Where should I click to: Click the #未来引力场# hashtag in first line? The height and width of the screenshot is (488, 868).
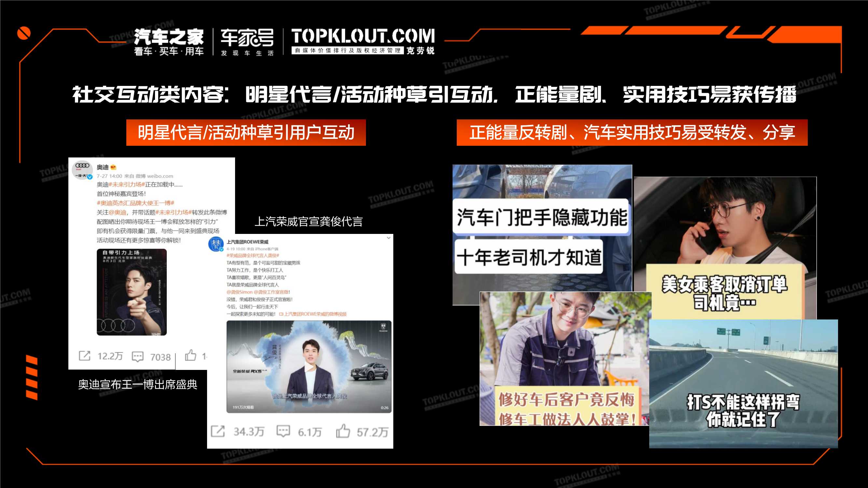click(127, 184)
